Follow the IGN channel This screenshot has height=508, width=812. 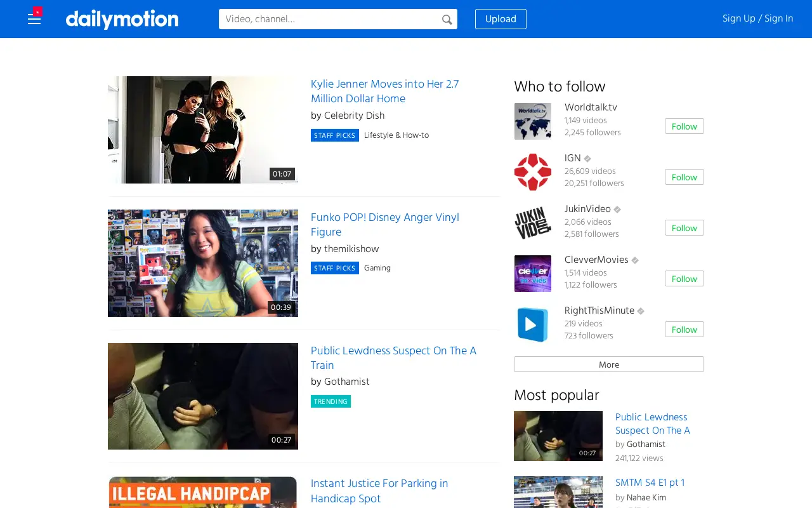coord(684,177)
